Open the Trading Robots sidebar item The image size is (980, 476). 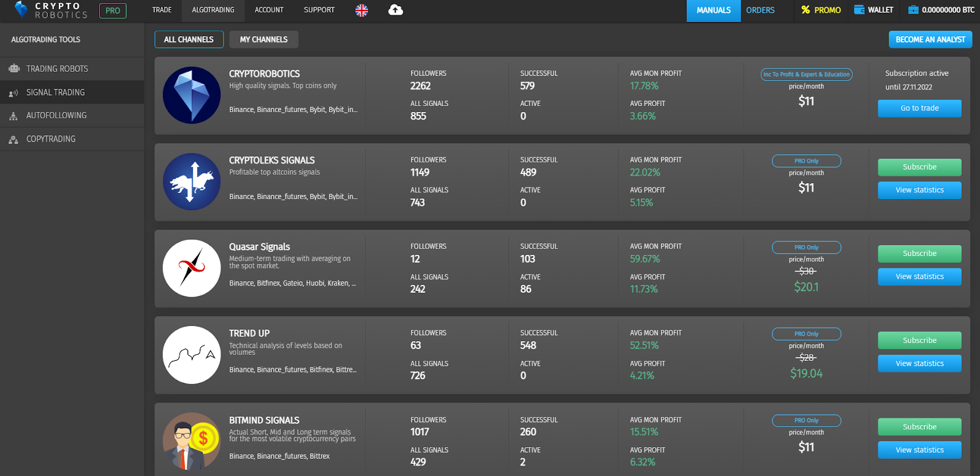[72, 69]
